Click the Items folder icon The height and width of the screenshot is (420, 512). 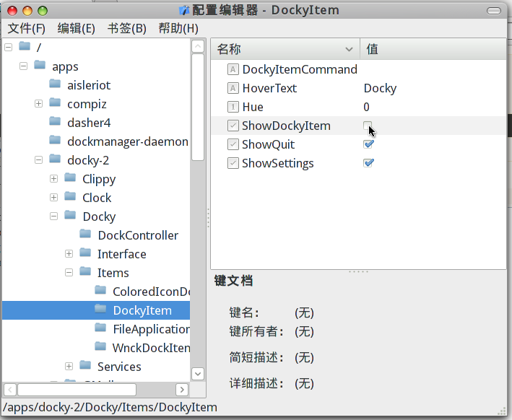(85, 271)
